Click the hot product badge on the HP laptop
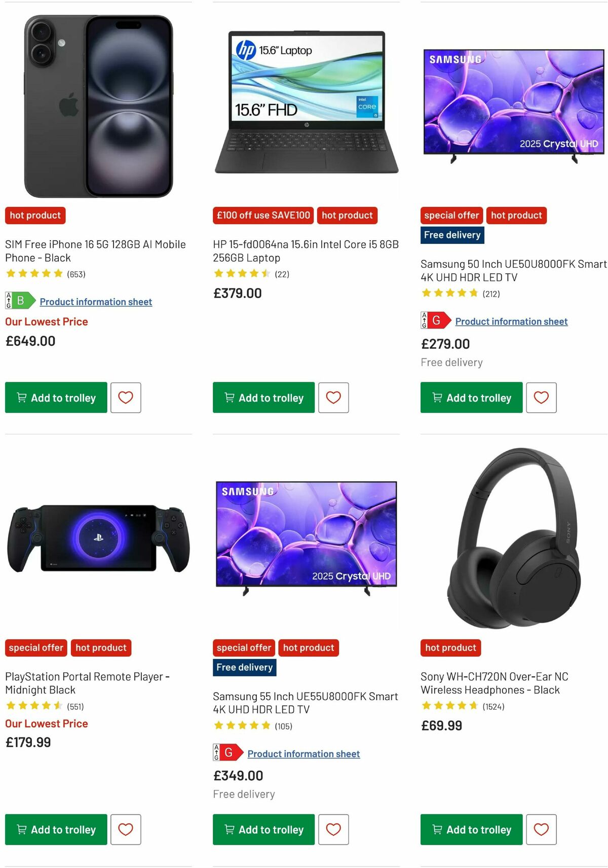Viewport: 608px width, 868px height. pyautogui.click(x=348, y=215)
